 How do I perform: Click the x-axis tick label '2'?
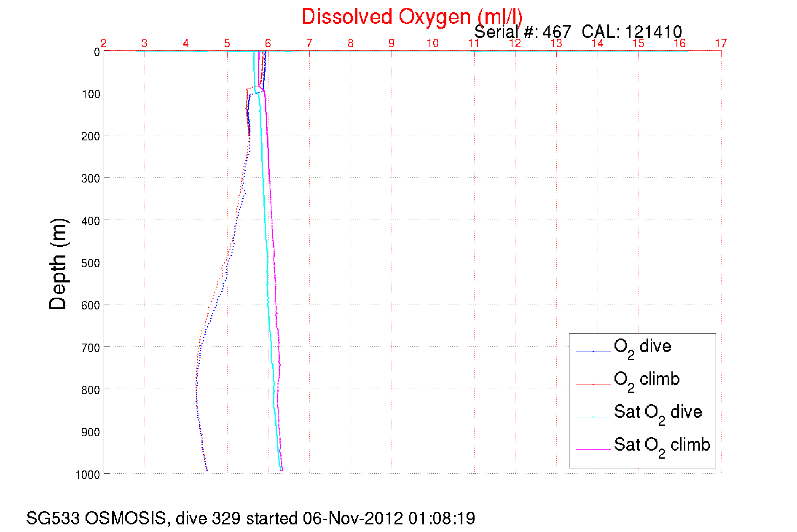click(x=104, y=43)
